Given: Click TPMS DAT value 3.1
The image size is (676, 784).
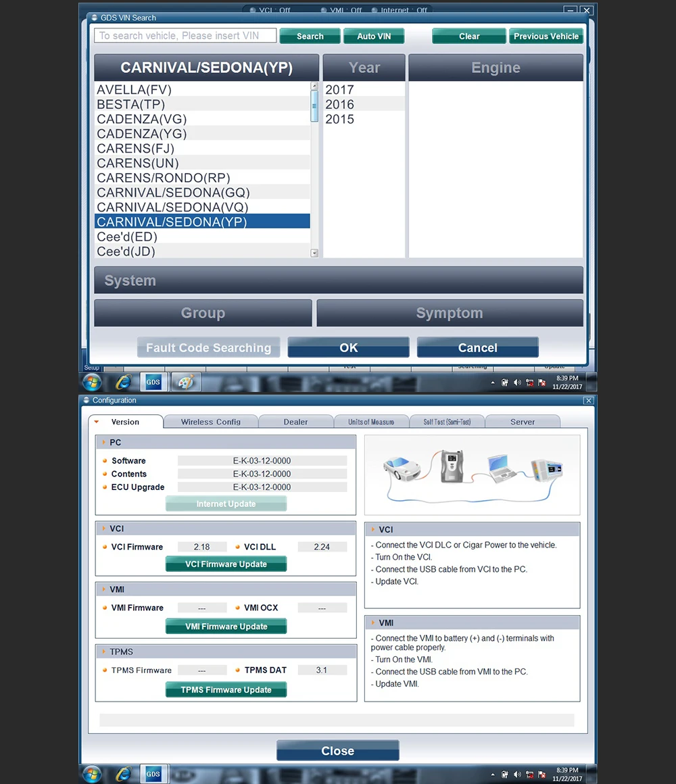Looking at the screenshot, I should tap(322, 670).
